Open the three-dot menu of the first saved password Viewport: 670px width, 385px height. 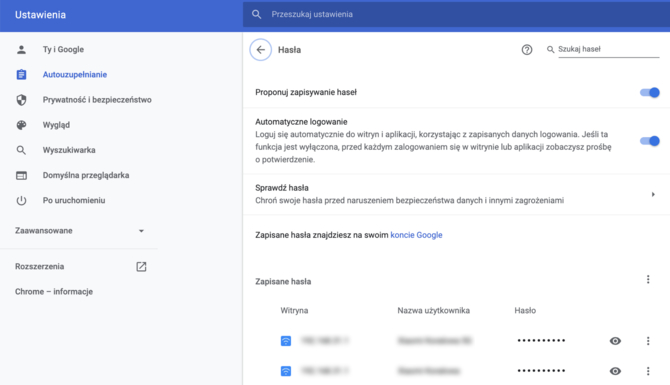(648, 341)
